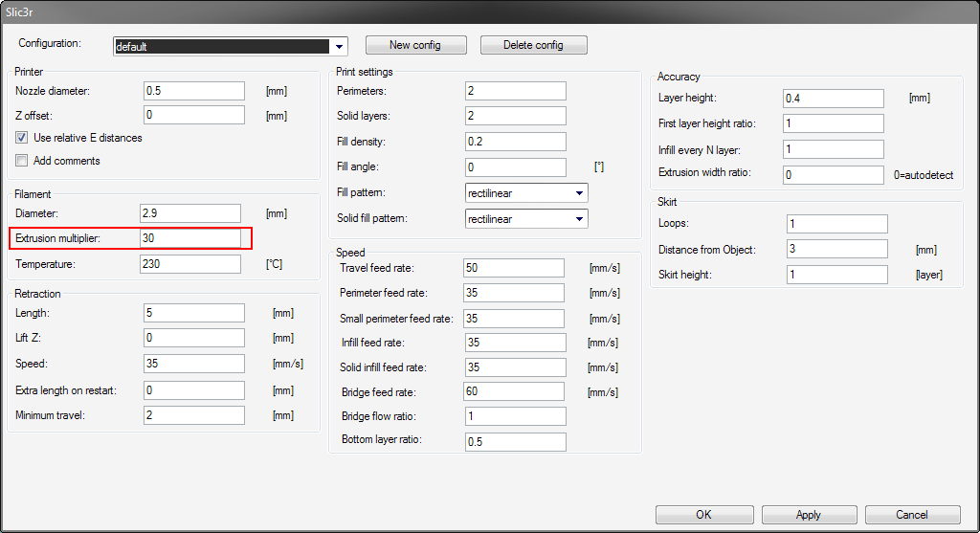Click the Bridge flow ratio field

[515, 416]
